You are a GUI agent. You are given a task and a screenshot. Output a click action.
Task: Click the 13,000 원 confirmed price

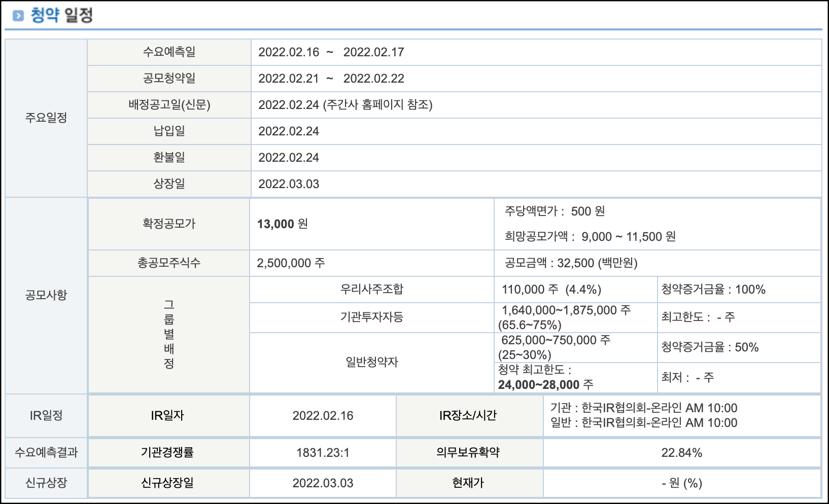pyautogui.click(x=282, y=224)
